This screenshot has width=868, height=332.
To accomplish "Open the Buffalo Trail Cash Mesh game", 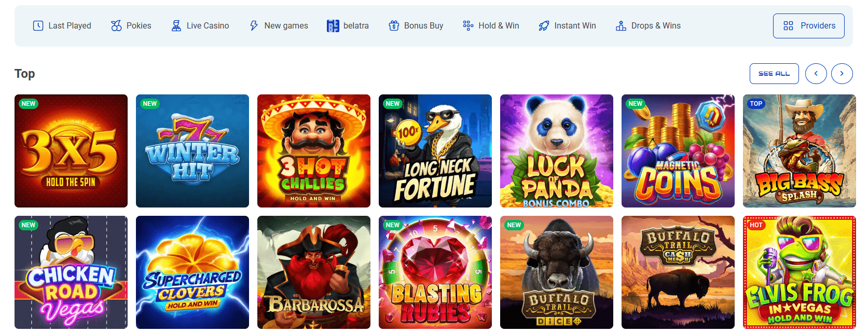I will (678, 272).
